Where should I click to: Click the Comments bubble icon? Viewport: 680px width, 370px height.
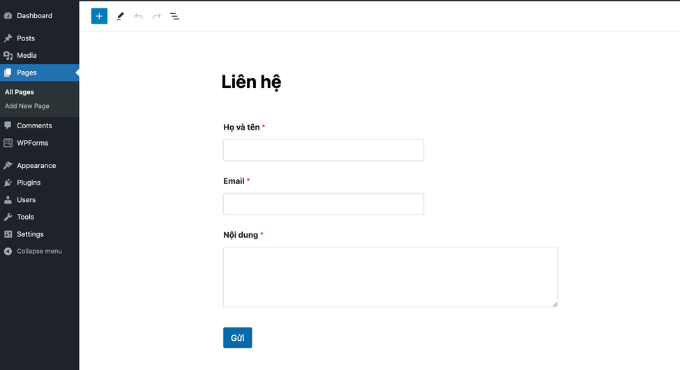[x=8, y=125]
